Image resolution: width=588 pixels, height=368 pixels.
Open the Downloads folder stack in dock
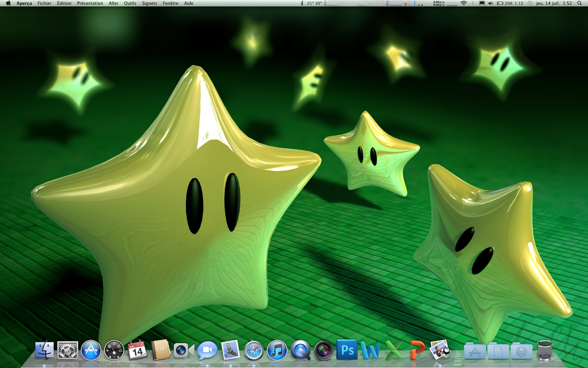[x=521, y=351]
